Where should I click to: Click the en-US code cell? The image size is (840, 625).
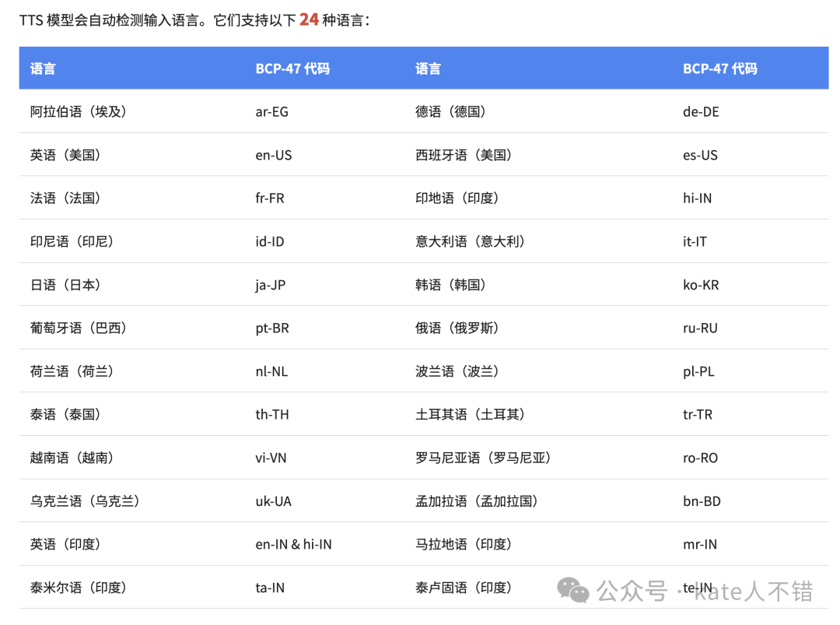pos(271,155)
